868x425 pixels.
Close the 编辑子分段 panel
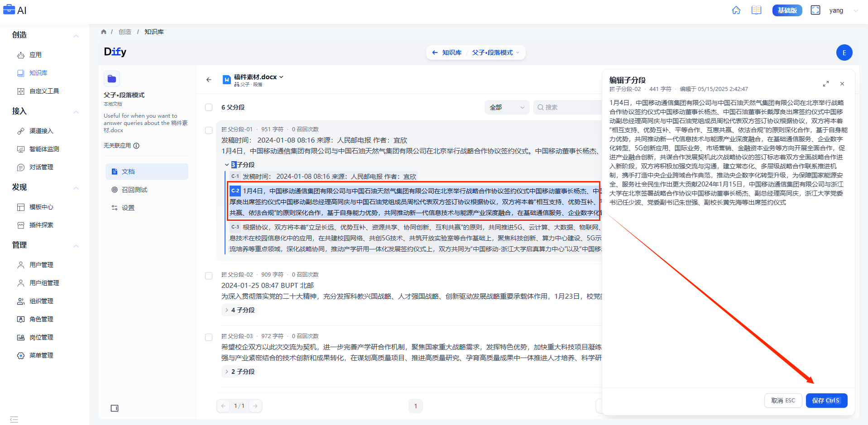[x=842, y=84]
